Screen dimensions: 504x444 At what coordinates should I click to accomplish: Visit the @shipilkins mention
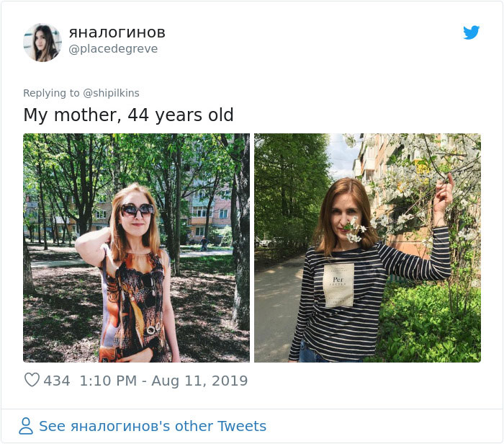111,93
